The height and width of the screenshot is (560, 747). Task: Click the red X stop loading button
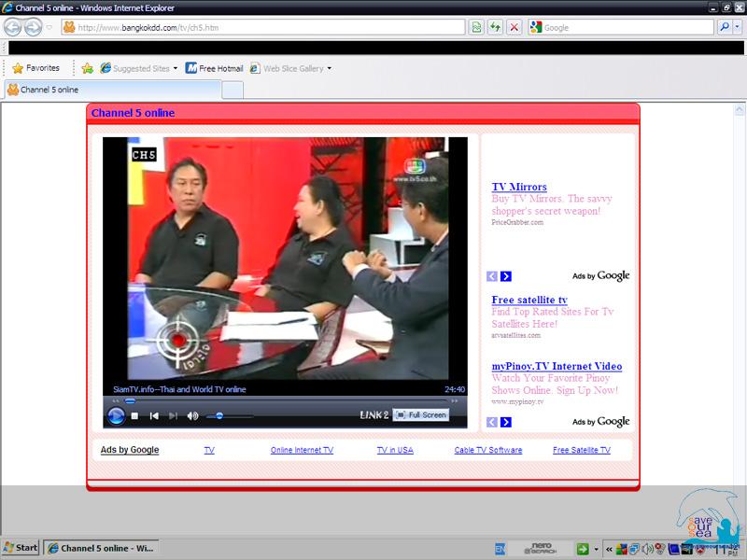[x=514, y=27]
